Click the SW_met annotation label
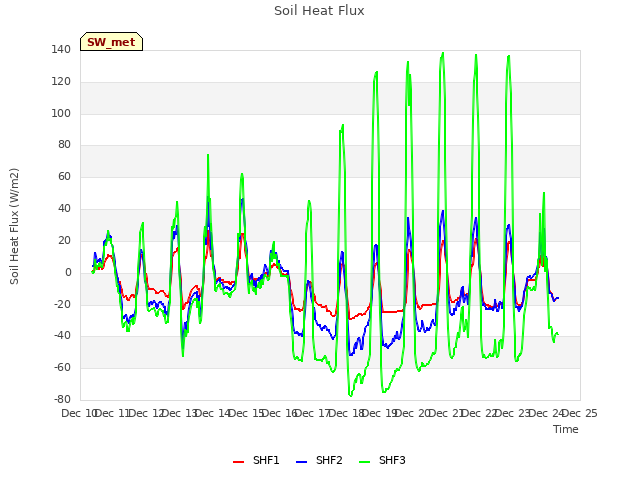Screen dimensions: 640x480 111,42
